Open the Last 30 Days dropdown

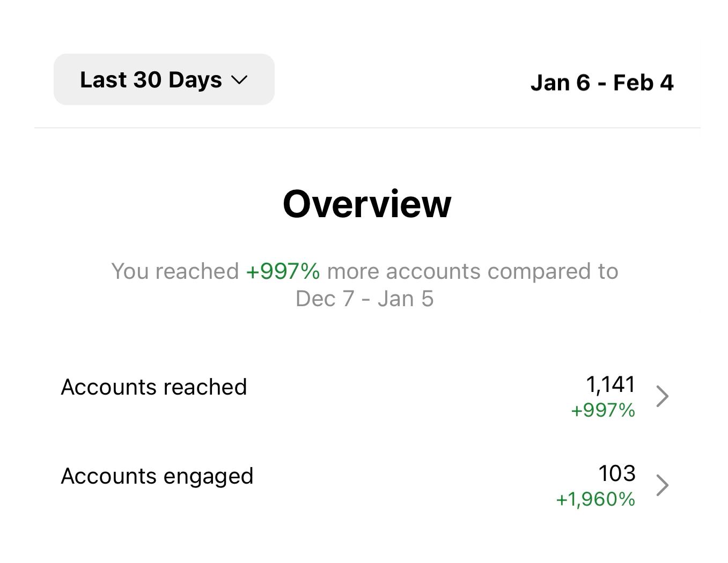pos(164,79)
